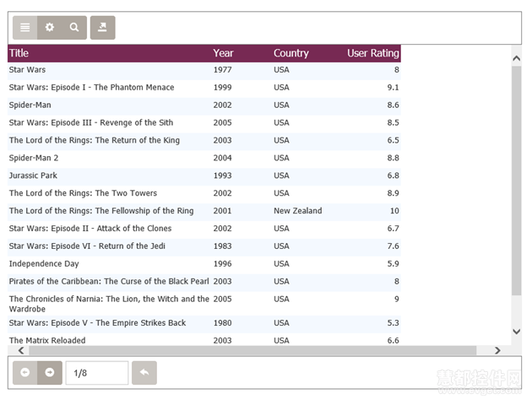Click the year 1999 cell
The width and height of the screenshot is (532, 405).
223,88
